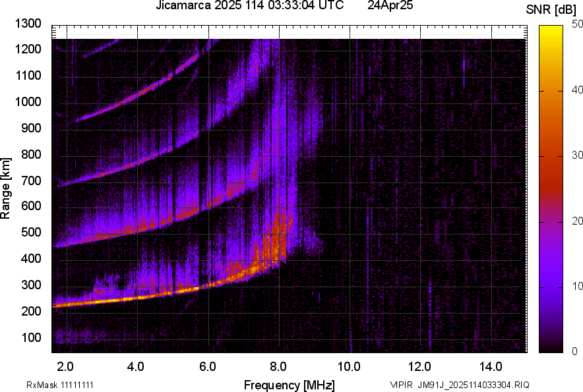
Task: Click the range tick label '900'
Action: coord(31,128)
